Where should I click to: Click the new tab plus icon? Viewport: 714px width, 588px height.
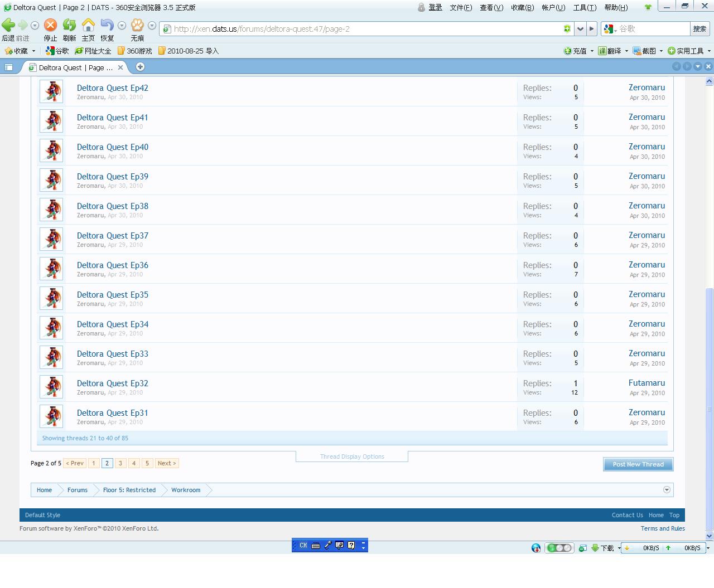point(140,67)
